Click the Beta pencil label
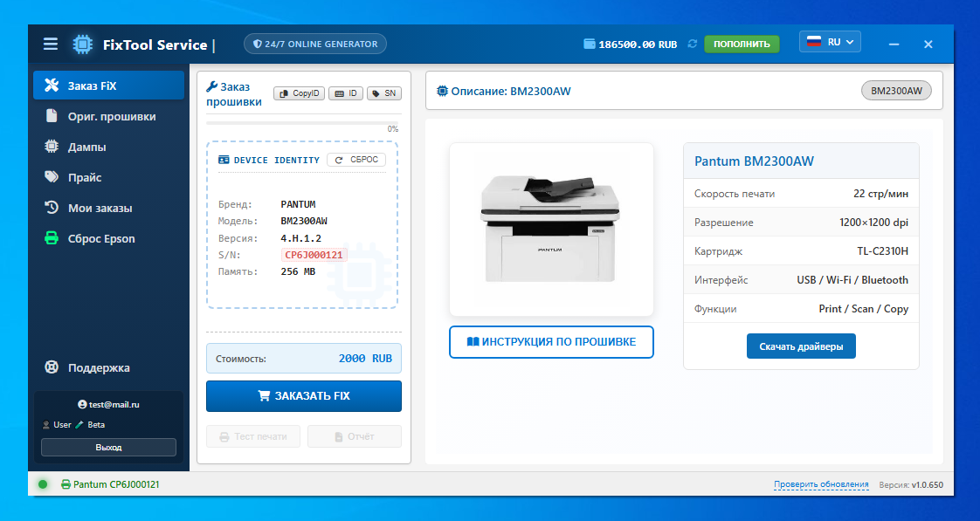 (x=90, y=425)
